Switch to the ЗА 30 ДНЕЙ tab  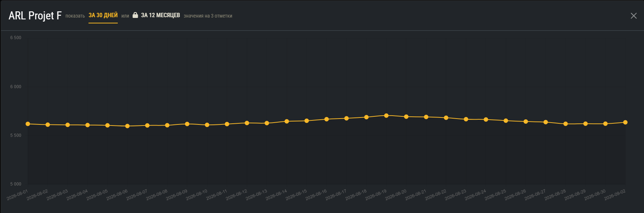pos(103,15)
